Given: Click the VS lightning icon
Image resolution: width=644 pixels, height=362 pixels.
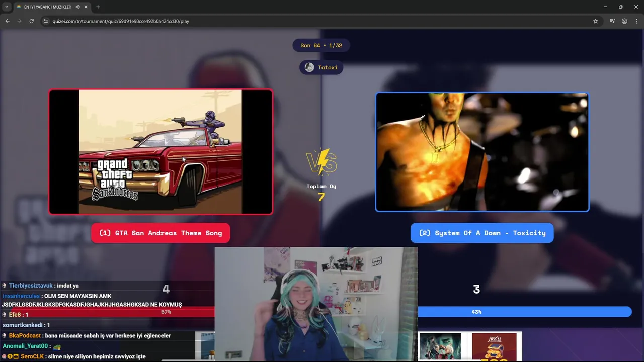Looking at the screenshot, I should 321,162.
